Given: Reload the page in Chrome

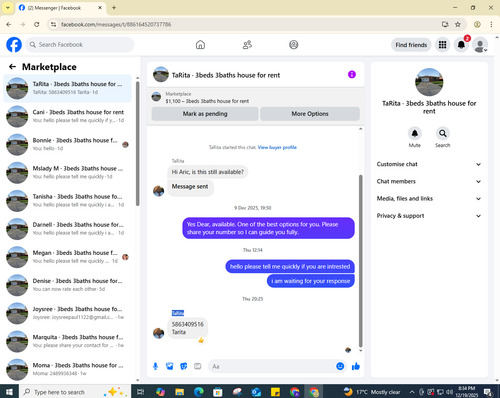Looking at the screenshot, I should [x=37, y=24].
